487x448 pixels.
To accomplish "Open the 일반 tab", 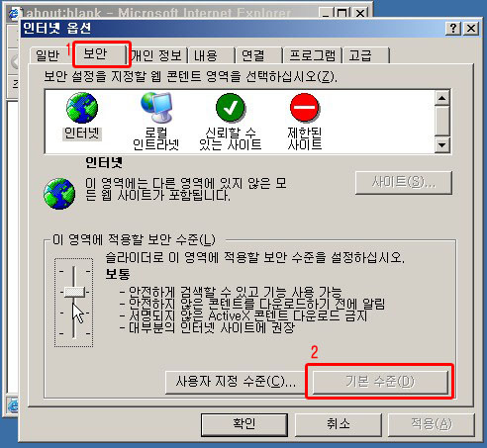I will (48, 55).
